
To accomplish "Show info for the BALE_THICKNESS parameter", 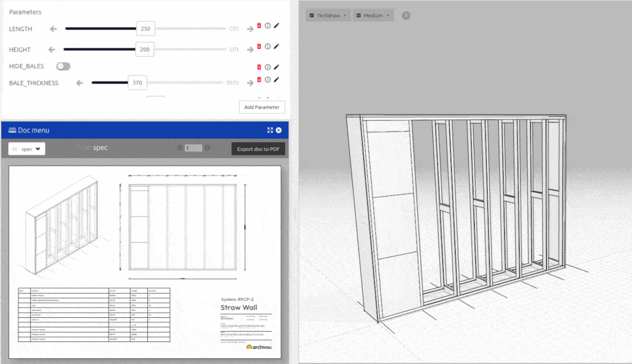I will click(267, 80).
